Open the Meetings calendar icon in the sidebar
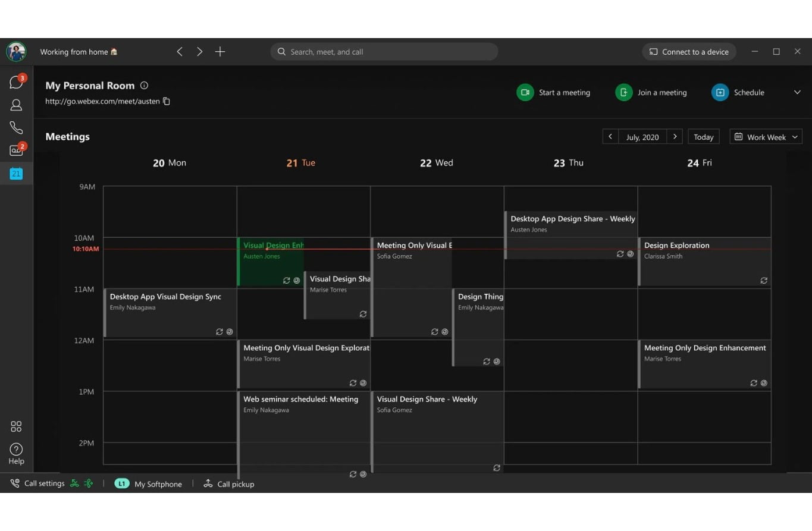 point(16,174)
